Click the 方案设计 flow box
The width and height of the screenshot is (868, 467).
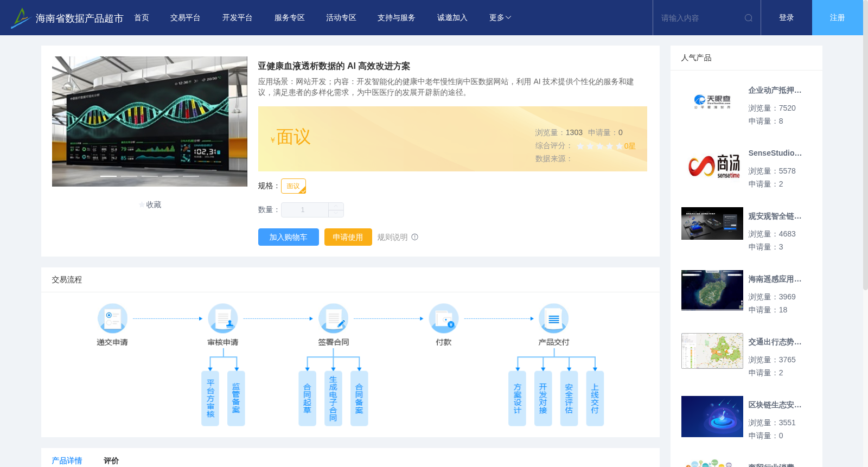[x=517, y=399]
